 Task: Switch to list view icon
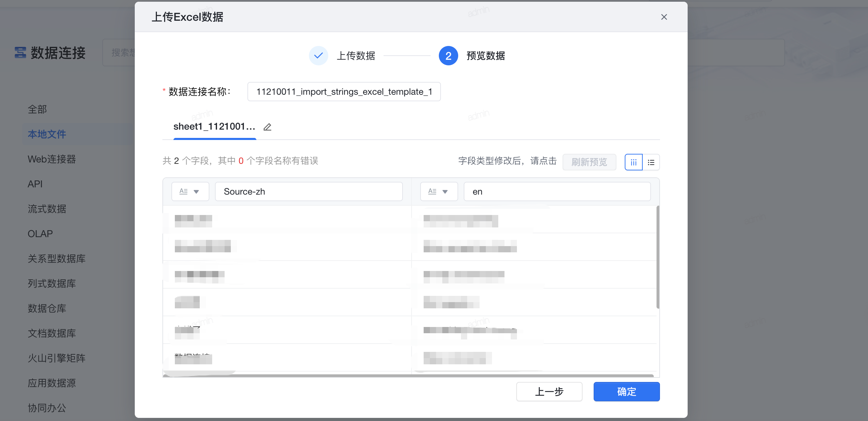[x=651, y=162]
